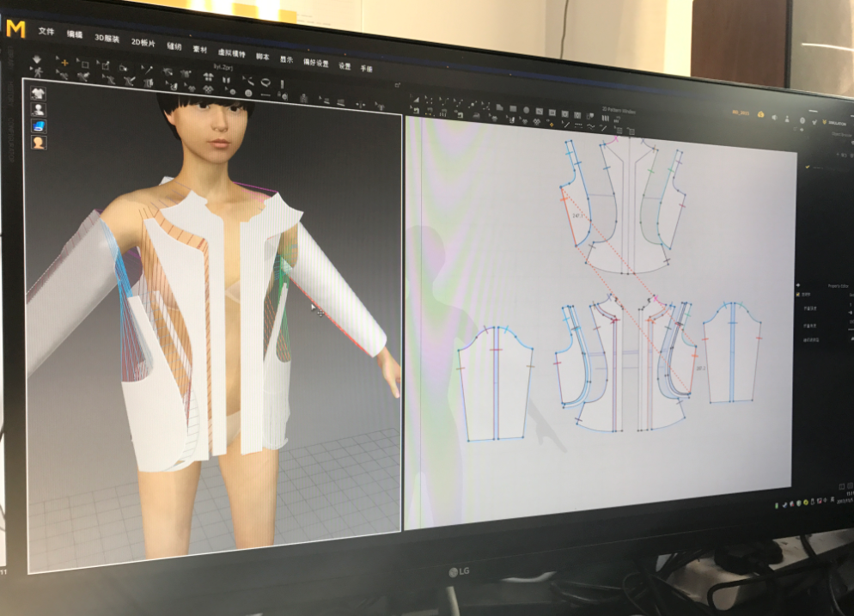Collapse the Property Editor panel arrow

(x=798, y=285)
